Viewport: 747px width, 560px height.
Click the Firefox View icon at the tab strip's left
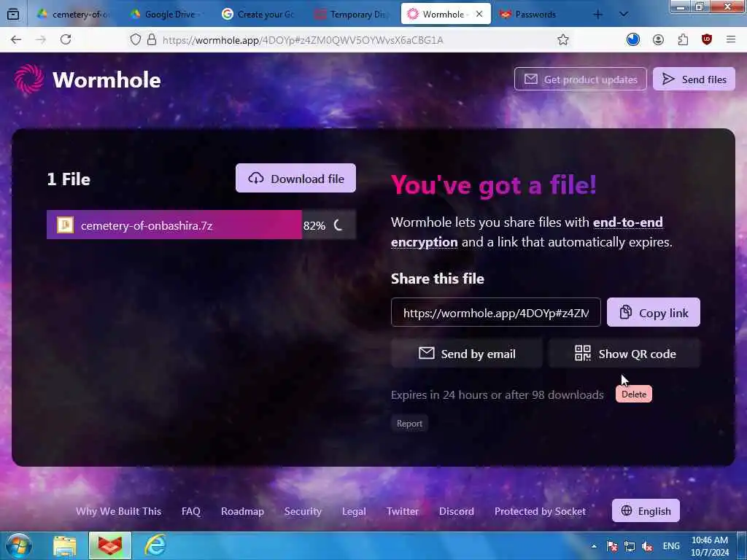(x=13, y=15)
